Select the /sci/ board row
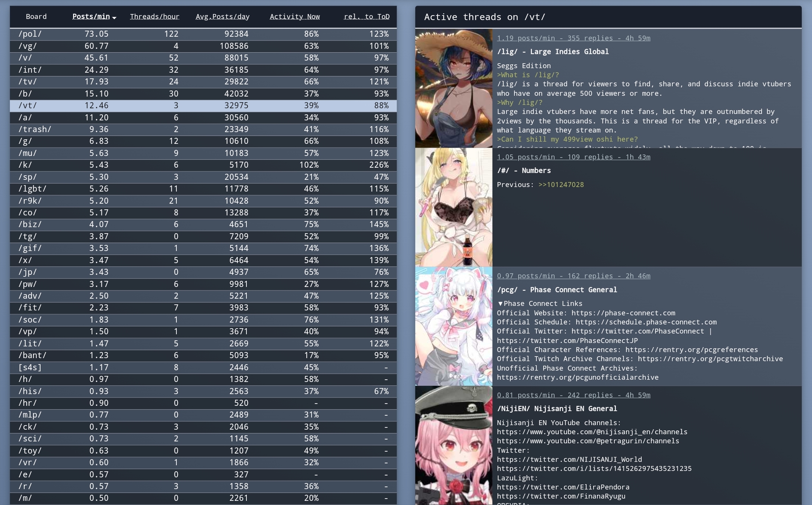Image resolution: width=812 pixels, height=505 pixels. 203,439
